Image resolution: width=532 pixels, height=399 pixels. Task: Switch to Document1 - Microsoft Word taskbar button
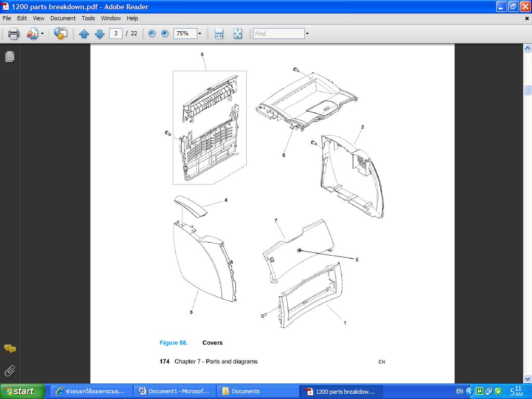pyautogui.click(x=175, y=391)
